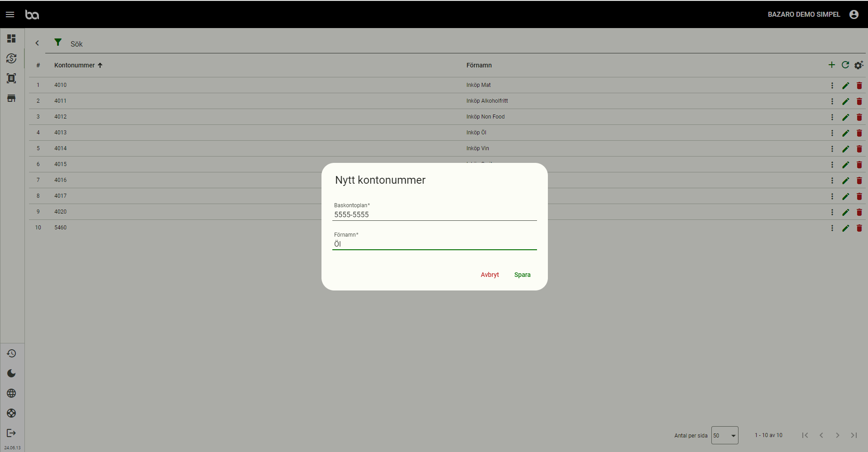Open the rows-per-page dropdown showing 50
This screenshot has height=452, width=868.
tap(725, 435)
